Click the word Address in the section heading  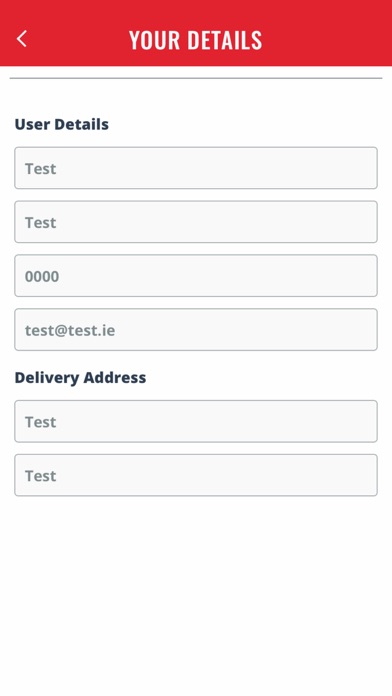[x=115, y=377]
